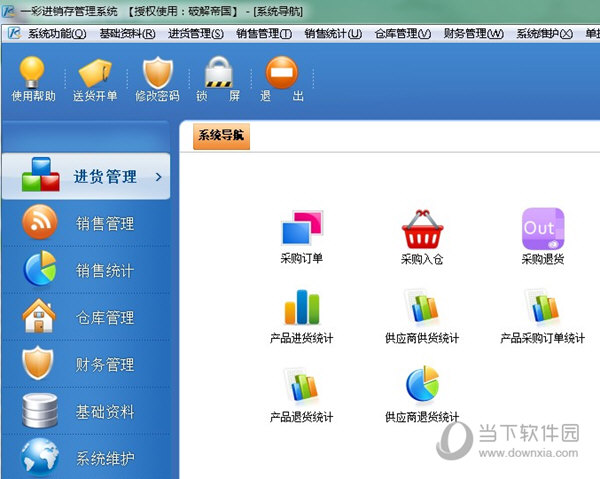Click the 销售统计 sidebar label
This screenshot has width=600, height=479.
pyautogui.click(x=105, y=270)
